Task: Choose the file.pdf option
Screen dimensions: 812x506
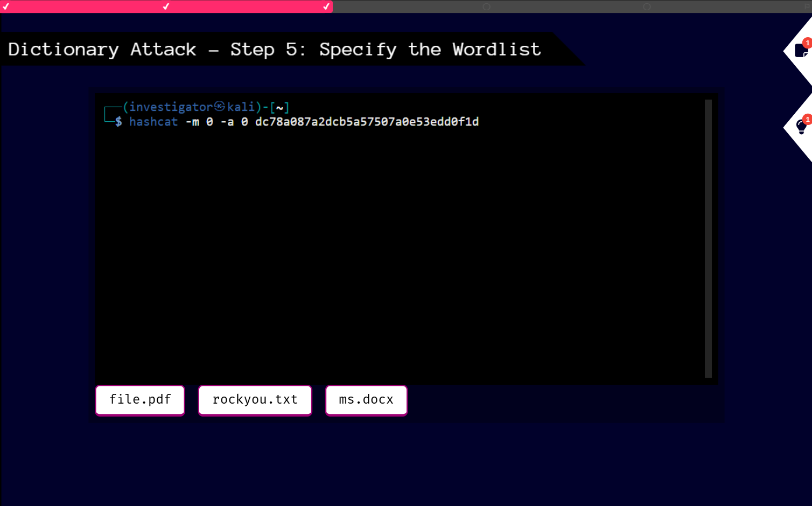Action: pos(140,400)
